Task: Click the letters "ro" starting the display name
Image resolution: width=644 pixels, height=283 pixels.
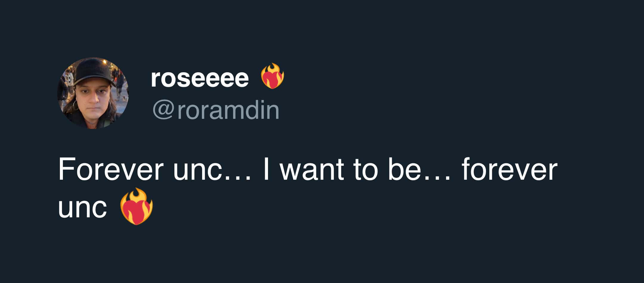Action: tap(163, 79)
